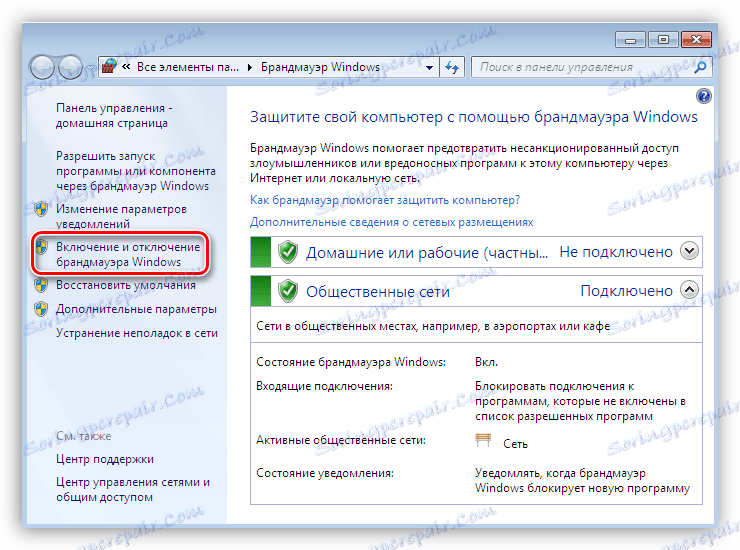Click the search magnifier icon
Image resolution: width=740 pixels, height=550 pixels.
tap(700, 67)
